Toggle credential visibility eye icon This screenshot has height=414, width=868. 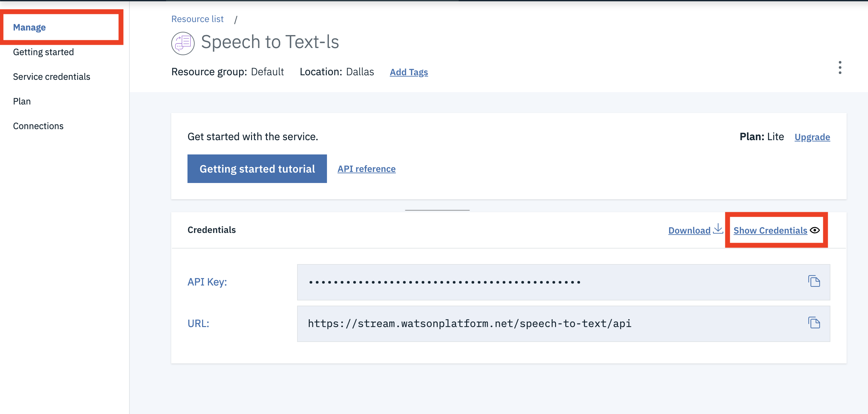pyautogui.click(x=814, y=230)
